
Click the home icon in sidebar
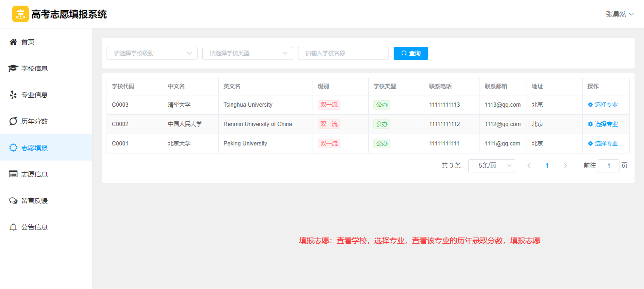pyautogui.click(x=13, y=42)
